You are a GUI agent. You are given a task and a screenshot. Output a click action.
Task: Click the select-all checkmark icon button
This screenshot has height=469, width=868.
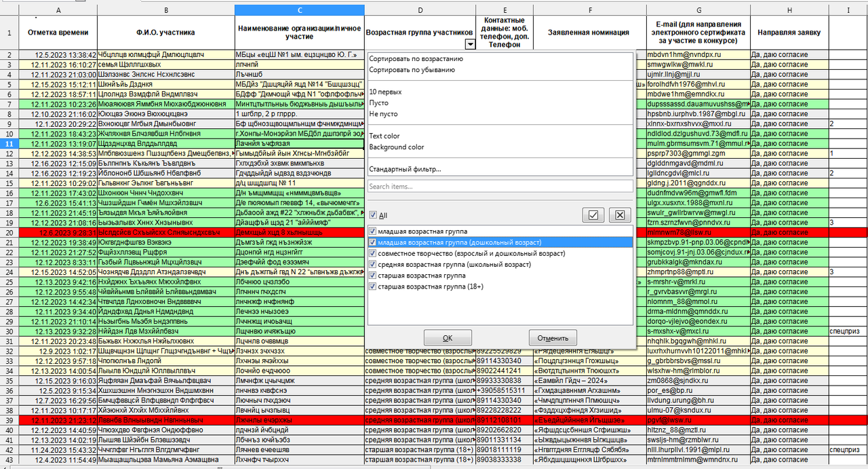click(x=593, y=215)
